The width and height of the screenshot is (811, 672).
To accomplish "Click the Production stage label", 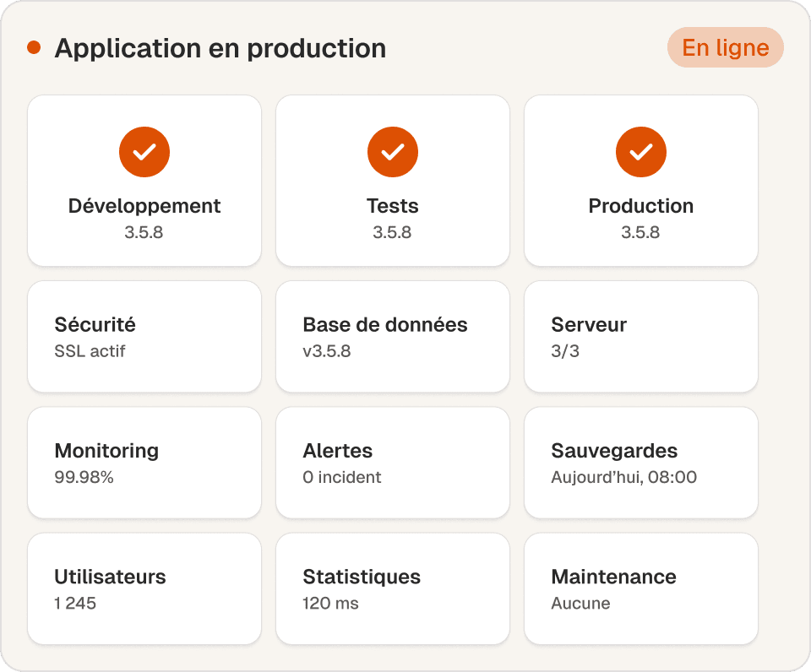I will coord(641,206).
